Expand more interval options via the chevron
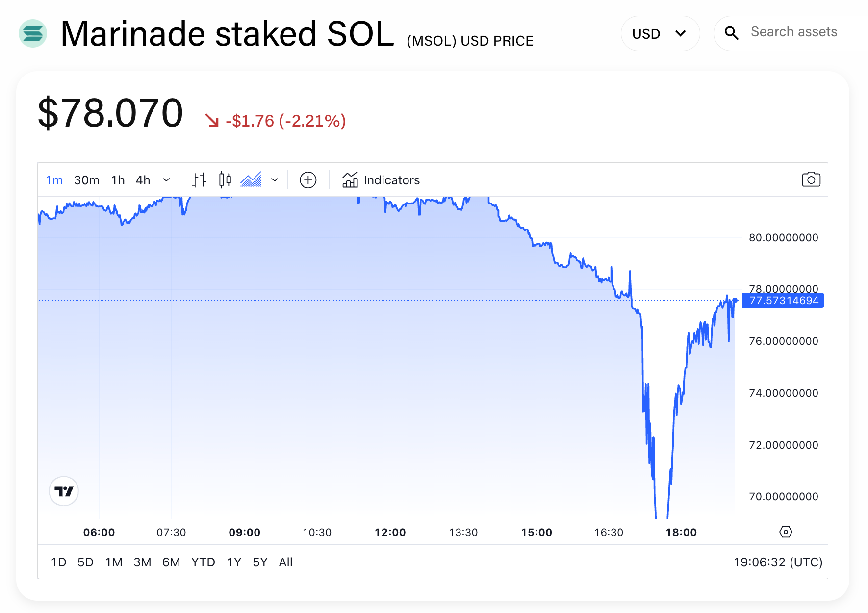Screen dimensions: 868x613 pyautogui.click(x=167, y=179)
